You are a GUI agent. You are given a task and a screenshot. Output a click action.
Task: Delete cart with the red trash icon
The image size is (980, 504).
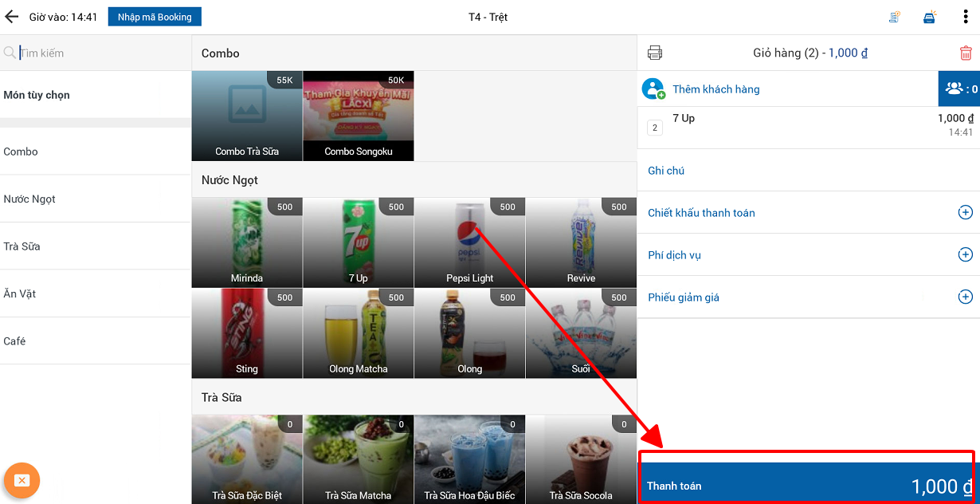pos(966,53)
